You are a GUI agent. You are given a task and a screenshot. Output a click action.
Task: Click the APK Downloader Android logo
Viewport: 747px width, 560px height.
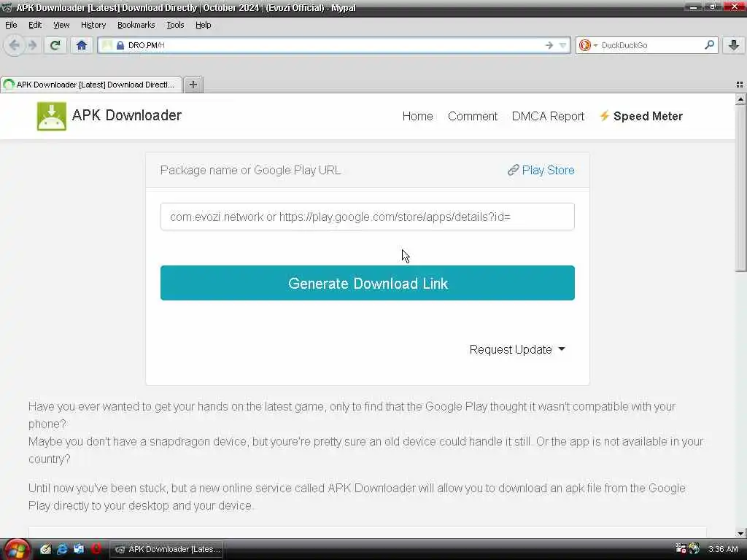52,116
